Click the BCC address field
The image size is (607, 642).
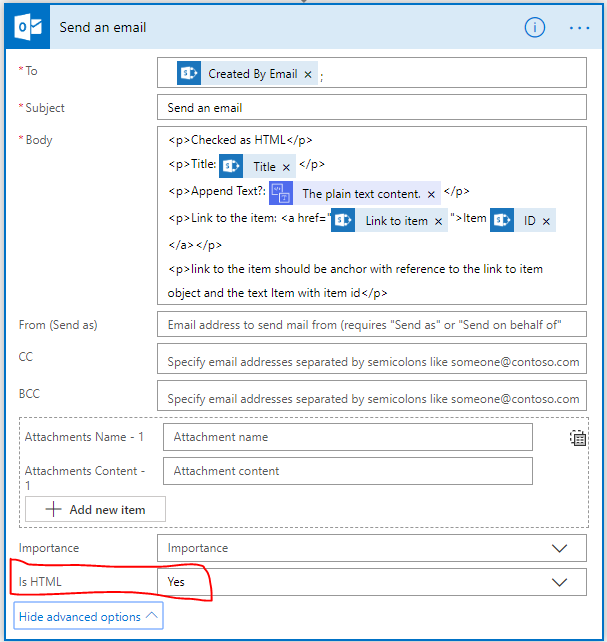tap(372, 396)
